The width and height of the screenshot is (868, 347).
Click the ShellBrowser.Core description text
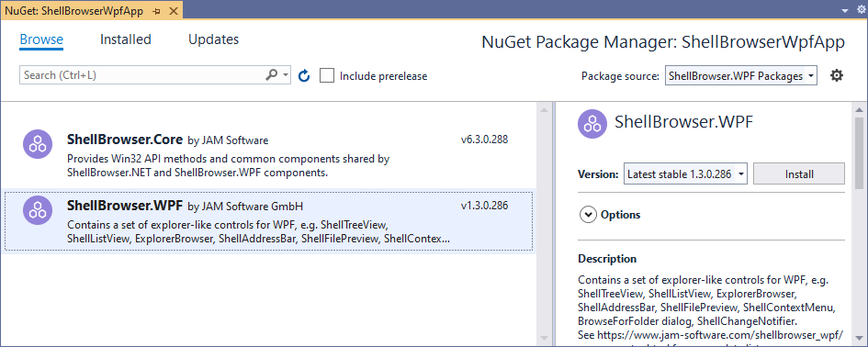[228, 165]
